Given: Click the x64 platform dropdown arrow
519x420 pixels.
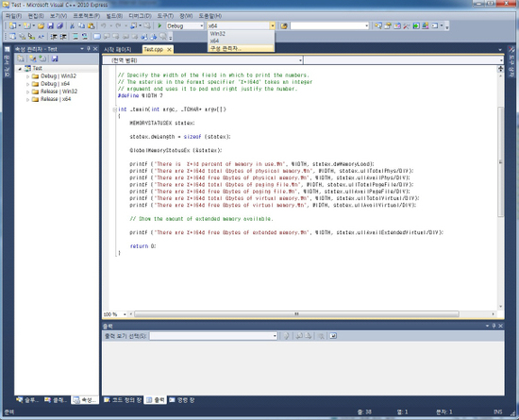Looking at the screenshot, I should tap(272, 25).
